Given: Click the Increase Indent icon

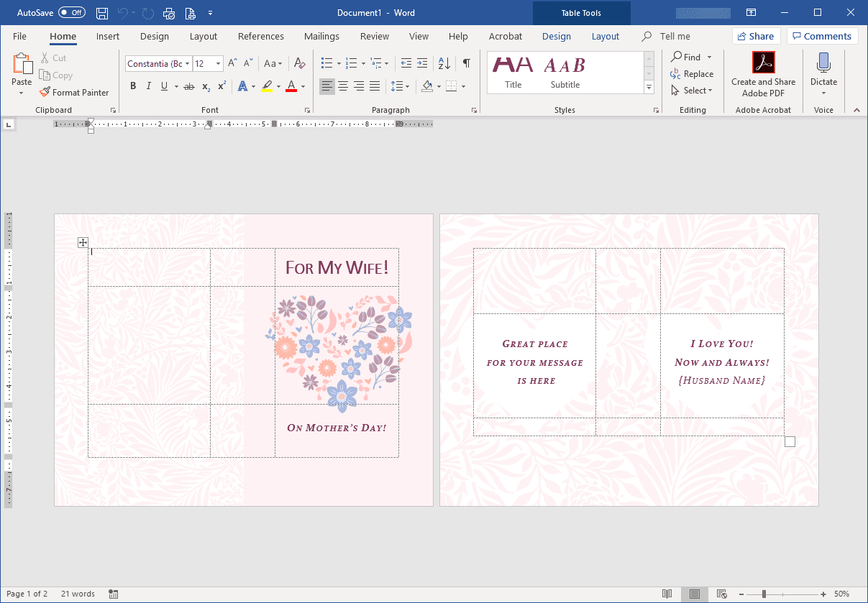Looking at the screenshot, I should pos(422,63).
